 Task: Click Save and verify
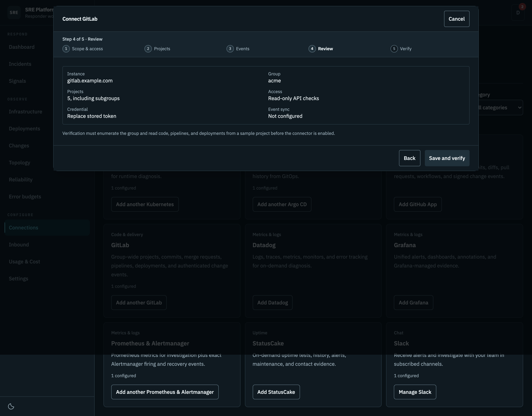pyautogui.click(x=447, y=158)
